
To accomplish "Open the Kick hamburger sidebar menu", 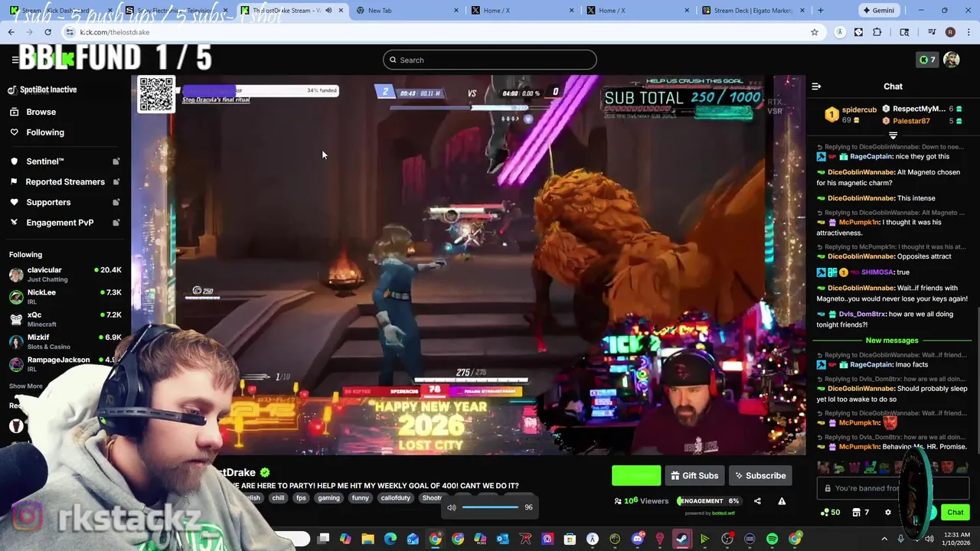I will [x=15, y=60].
